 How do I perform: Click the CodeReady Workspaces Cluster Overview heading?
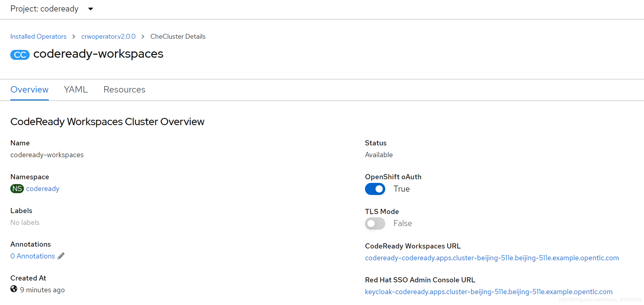(x=107, y=122)
